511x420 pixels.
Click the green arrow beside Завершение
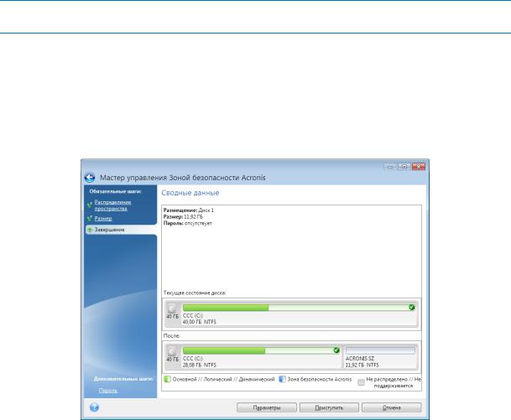90,230
